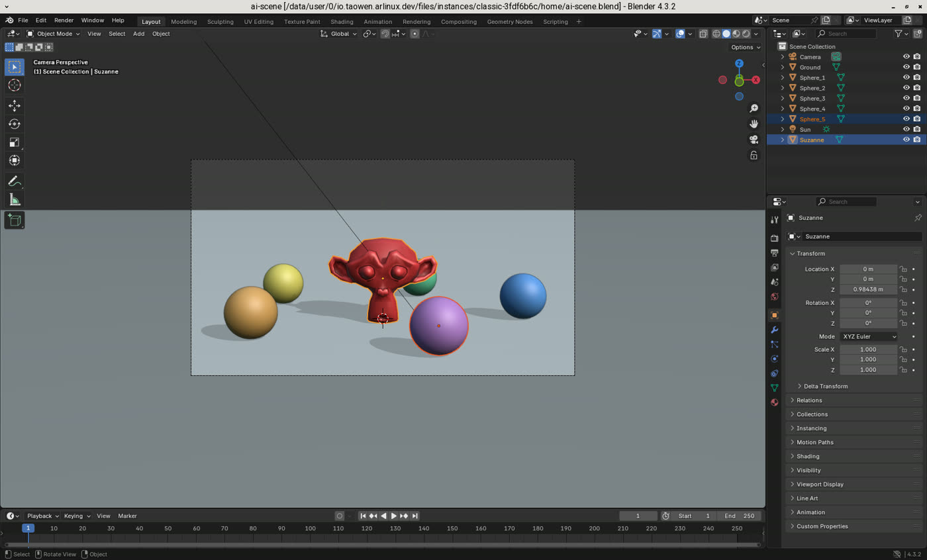Select Ground in the outliner
Image resolution: width=927 pixels, height=560 pixels.
(x=810, y=68)
